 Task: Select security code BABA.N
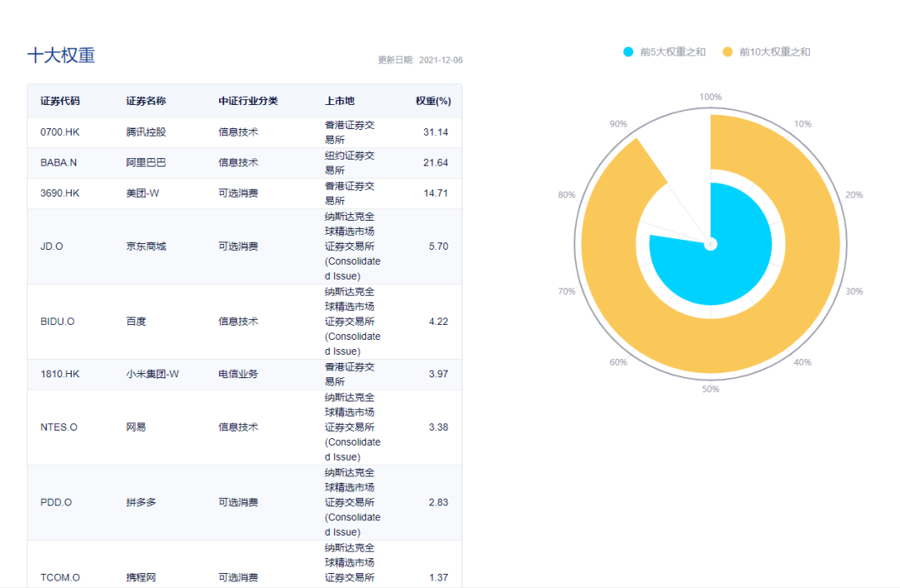[x=58, y=163]
